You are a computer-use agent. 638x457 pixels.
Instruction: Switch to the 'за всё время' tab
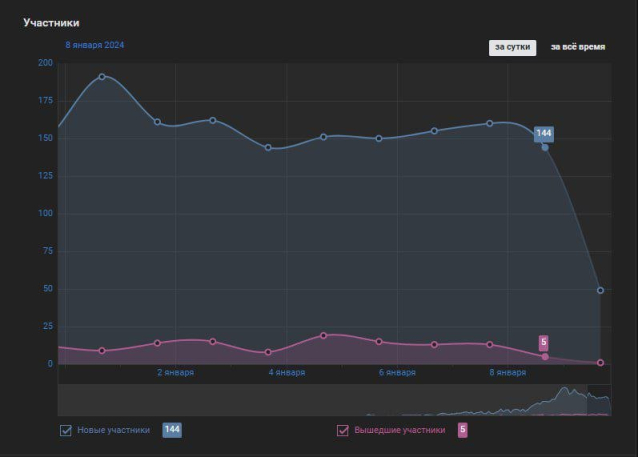577,47
